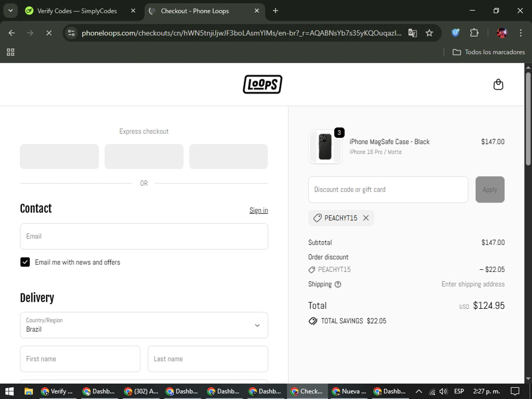The width and height of the screenshot is (532, 399).
Task: Open the apps grid in bookmarks bar
Action: tap(11, 52)
